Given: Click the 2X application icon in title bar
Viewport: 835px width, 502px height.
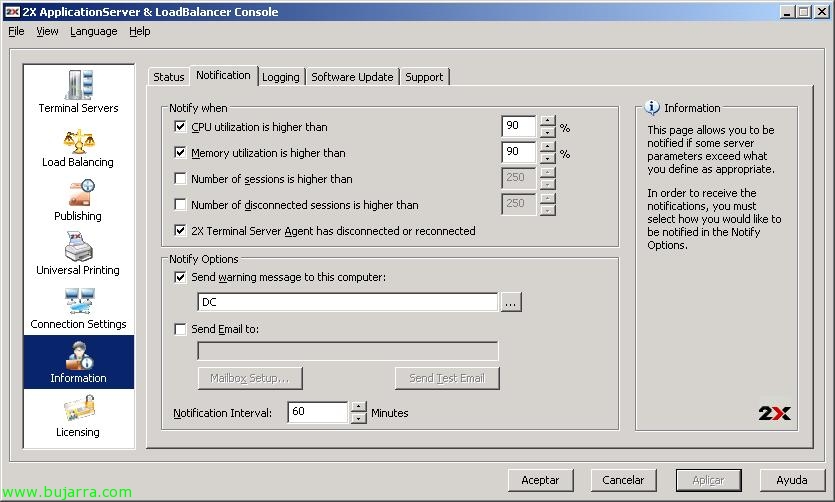Looking at the screenshot, I should [x=12, y=12].
